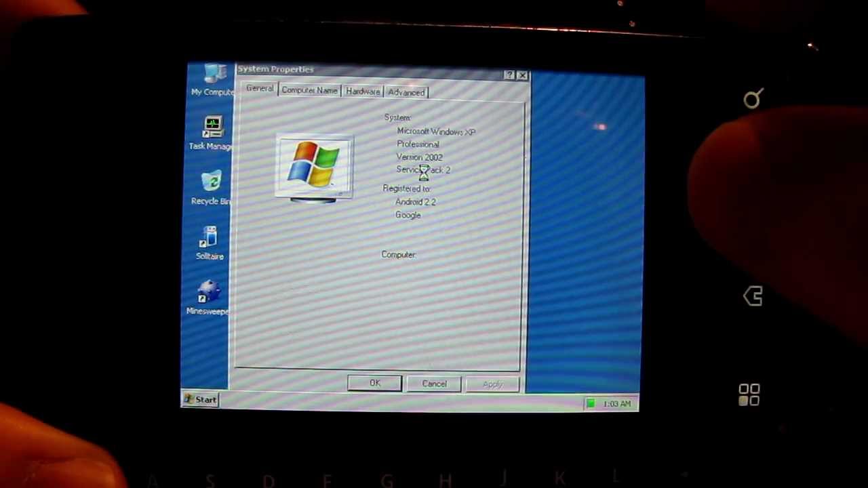Launch the Solitaire desktop icon

click(x=210, y=243)
